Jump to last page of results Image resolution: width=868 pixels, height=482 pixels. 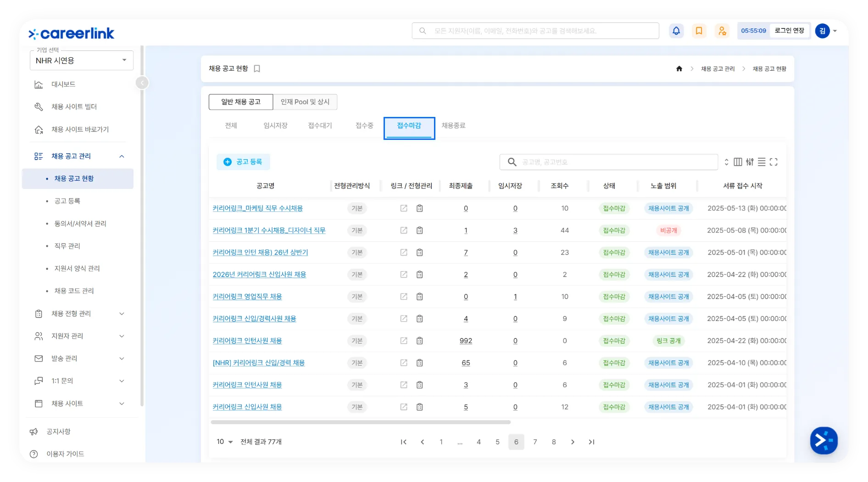coord(591,442)
